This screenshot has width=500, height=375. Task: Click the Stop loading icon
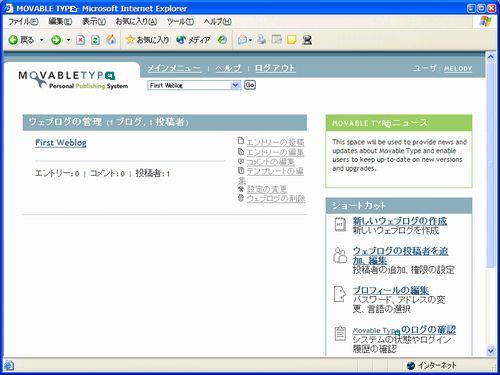click(x=80, y=40)
